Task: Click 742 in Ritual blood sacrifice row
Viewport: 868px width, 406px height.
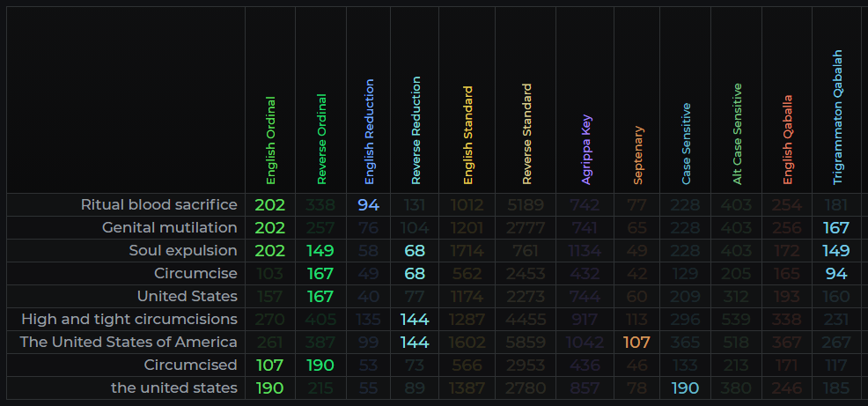Action: click(585, 205)
